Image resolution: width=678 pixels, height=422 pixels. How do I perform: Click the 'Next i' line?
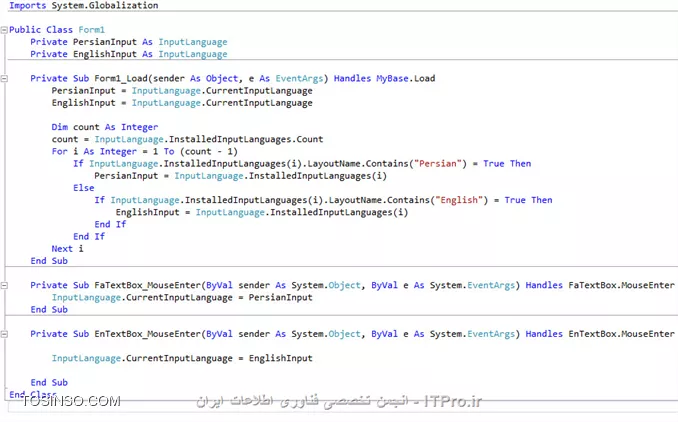click(x=67, y=249)
